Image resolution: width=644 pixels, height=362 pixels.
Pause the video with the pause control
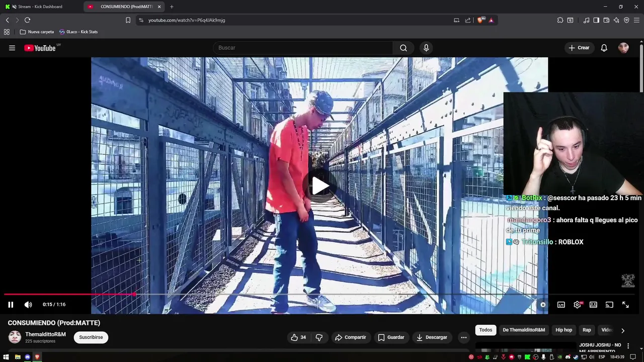pyautogui.click(x=11, y=304)
